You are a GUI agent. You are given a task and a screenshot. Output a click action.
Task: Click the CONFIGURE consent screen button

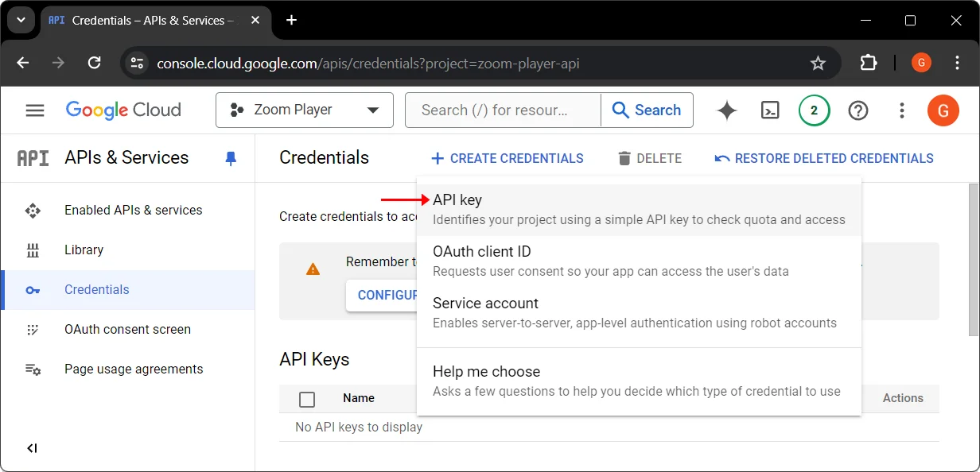(x=382, y=296)
